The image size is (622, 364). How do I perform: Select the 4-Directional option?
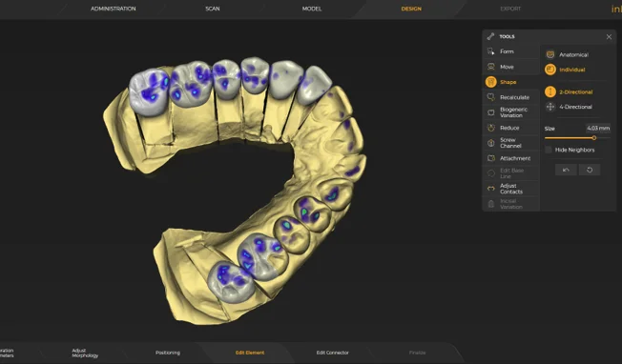pyautogui.click(x=569, y=107)
